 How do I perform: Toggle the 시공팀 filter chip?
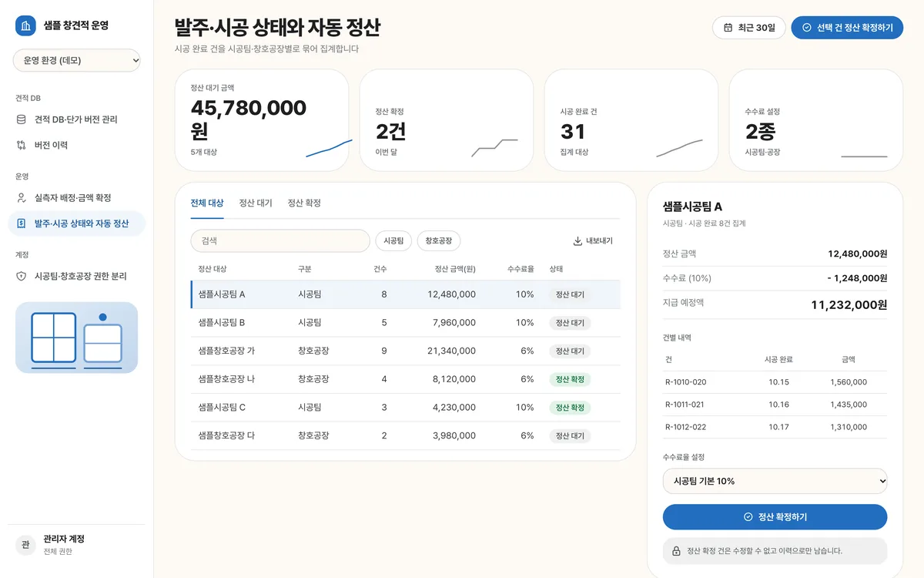click(393, 241)
